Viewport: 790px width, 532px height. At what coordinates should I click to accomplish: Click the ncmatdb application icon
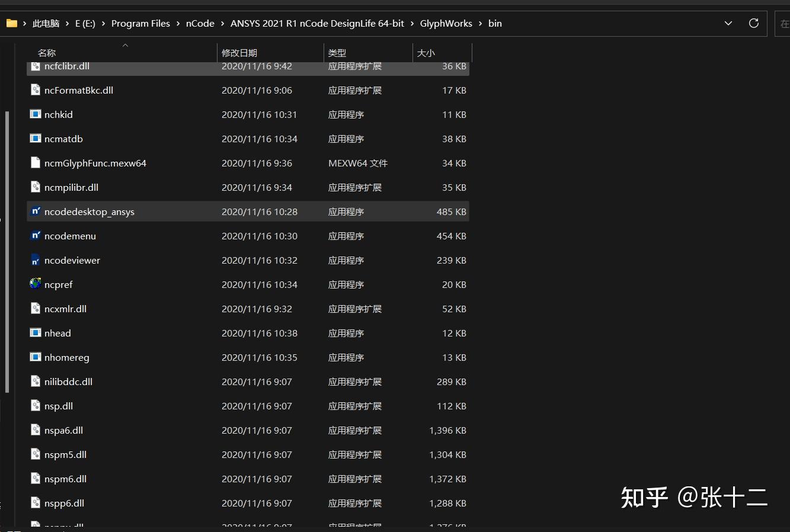click(36, 139)
